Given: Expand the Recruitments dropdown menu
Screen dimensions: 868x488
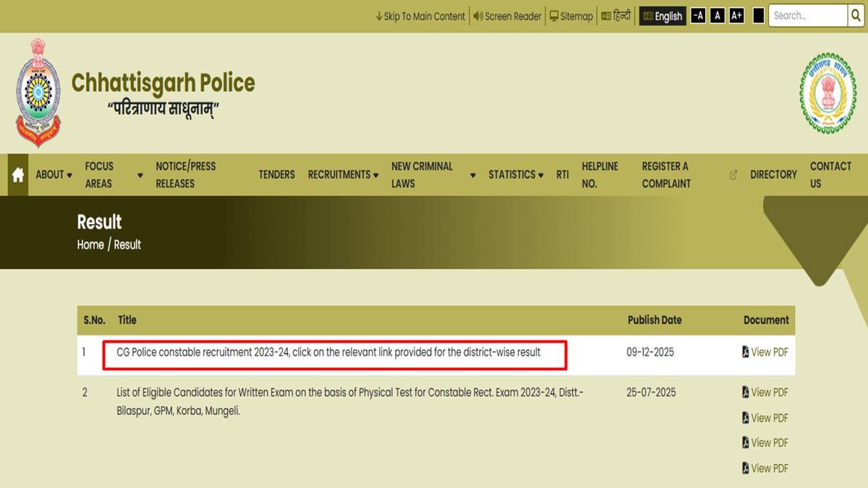Looking at the screenshot, I should point(343,175).
